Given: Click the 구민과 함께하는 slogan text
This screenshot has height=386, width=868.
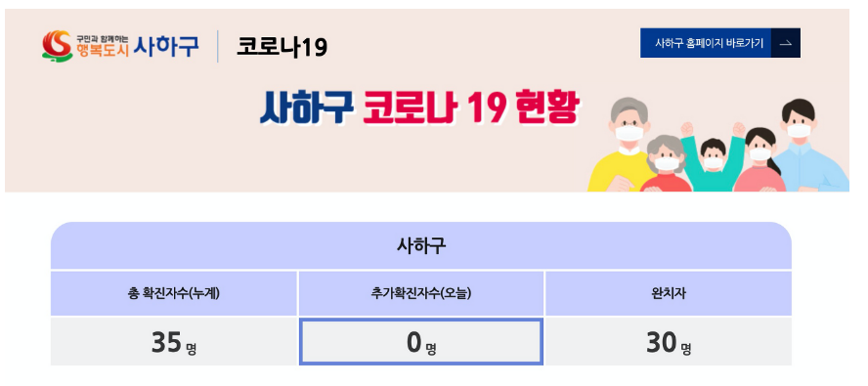Looking at the screenshot, I should point(103,39).
